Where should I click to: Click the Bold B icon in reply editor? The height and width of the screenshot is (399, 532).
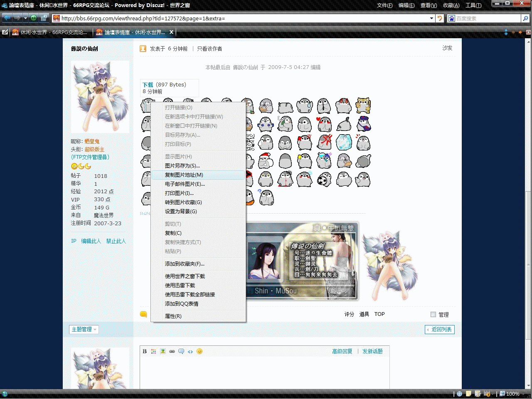(x=145, y=351)
